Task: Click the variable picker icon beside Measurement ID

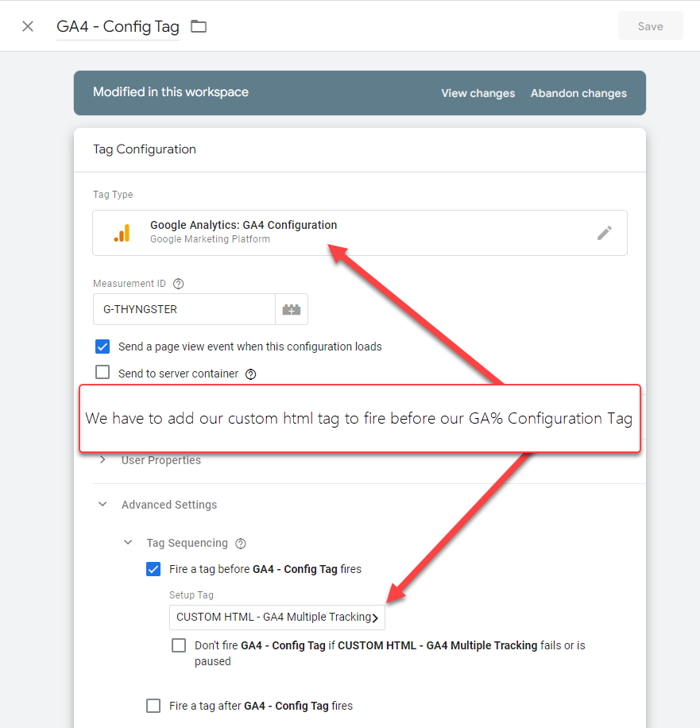Action: coord(292,310)
